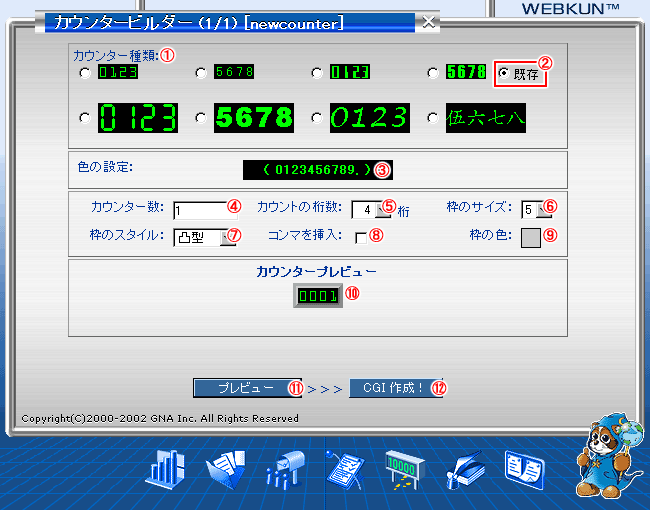Screen dimensions: 650x510
Task: Select the large italic 0123 counter style
Action: tap(317, 118)
